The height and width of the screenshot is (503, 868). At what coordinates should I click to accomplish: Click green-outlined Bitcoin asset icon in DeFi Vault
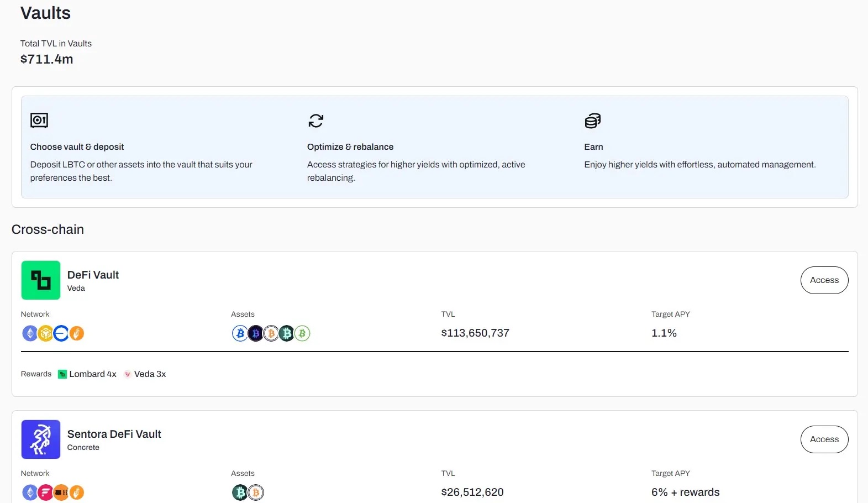coord(302,333)
